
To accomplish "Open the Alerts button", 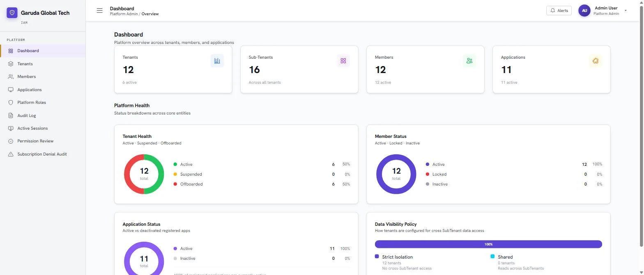I will (559, 11).
